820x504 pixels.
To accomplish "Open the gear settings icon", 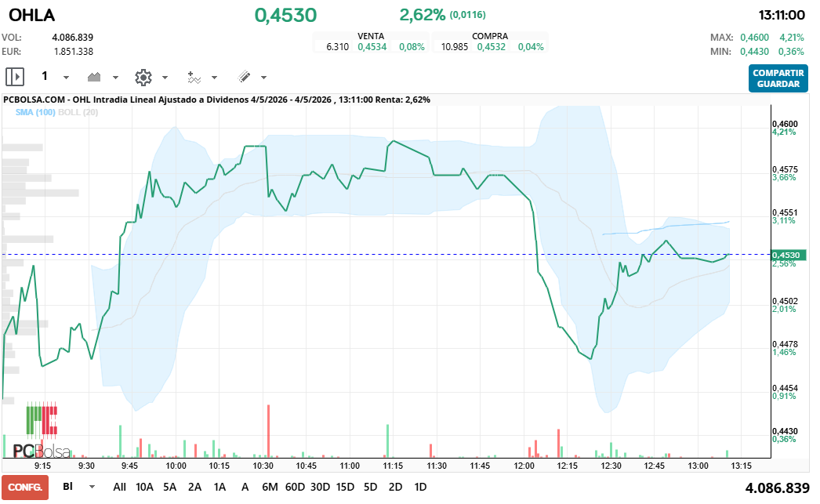I will tap(143, 78).
